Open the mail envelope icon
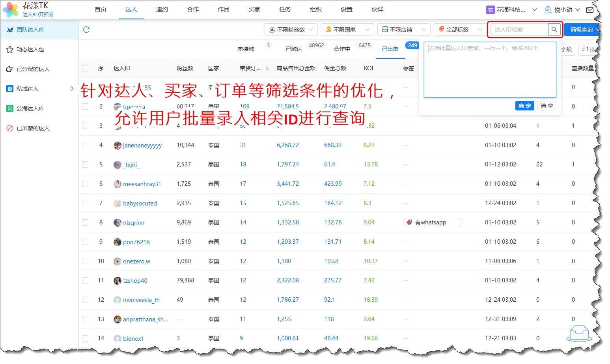Viewport: 610px width, 364px height. [589, 10]
